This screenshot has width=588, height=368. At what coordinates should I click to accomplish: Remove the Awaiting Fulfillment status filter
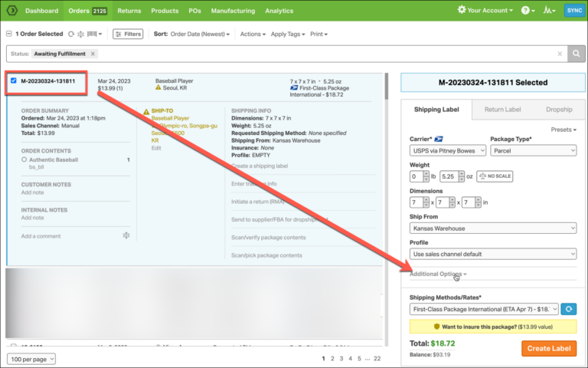[93, 54]
